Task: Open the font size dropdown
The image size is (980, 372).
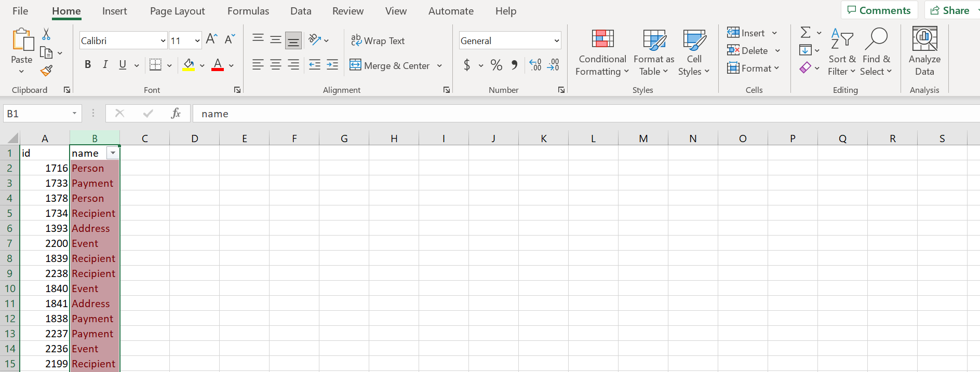Action: point(197,40)
